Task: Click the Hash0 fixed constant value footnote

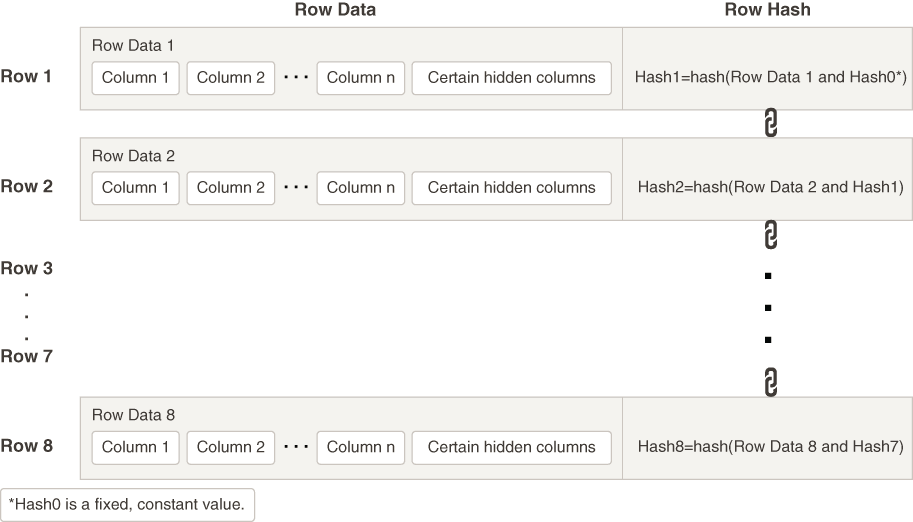Action: [x=127, y=504]
